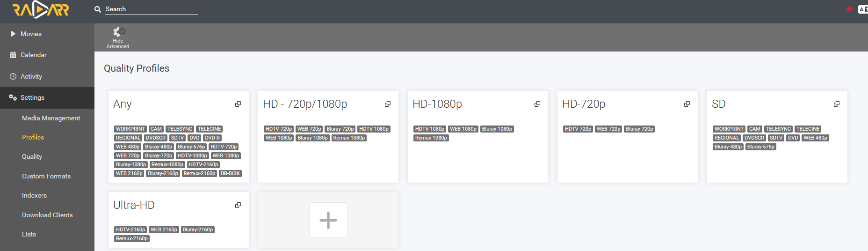Open the Calendar page
This screenshot has height=251, width=868.
(x=33, y=55)
